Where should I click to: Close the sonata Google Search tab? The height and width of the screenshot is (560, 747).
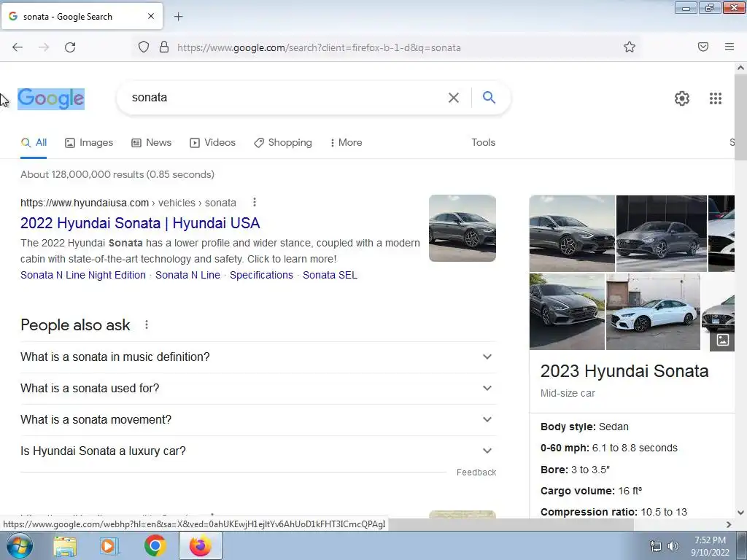(151, 16)
